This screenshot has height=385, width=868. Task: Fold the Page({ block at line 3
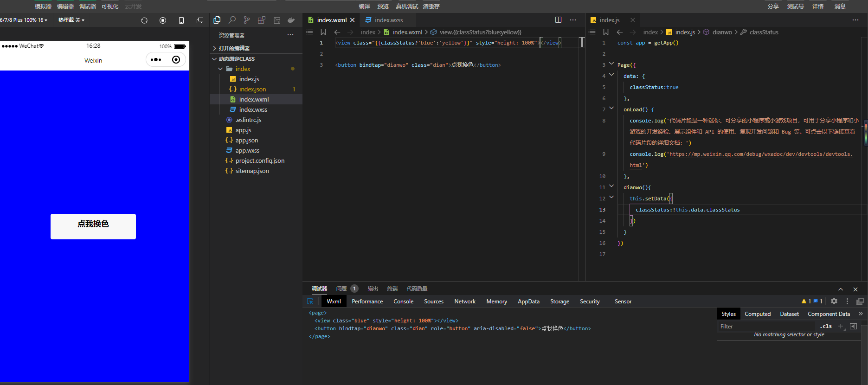pos(611,64)
